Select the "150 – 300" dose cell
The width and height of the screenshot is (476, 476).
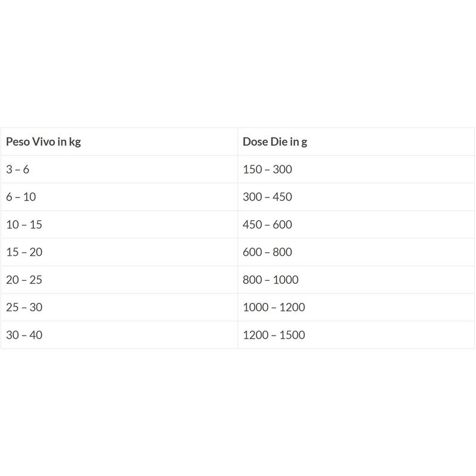[267, 170]
